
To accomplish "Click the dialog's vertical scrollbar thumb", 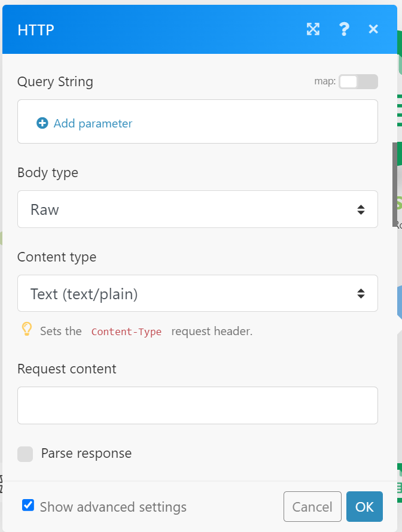I will (x=395, y=185).
